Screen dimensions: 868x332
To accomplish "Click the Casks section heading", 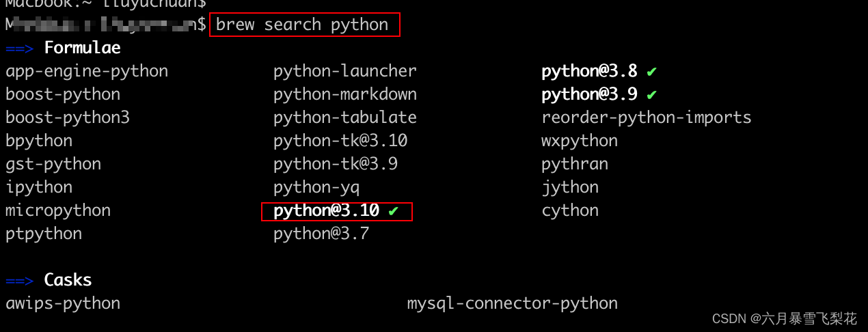I will [x=68, y=280].
